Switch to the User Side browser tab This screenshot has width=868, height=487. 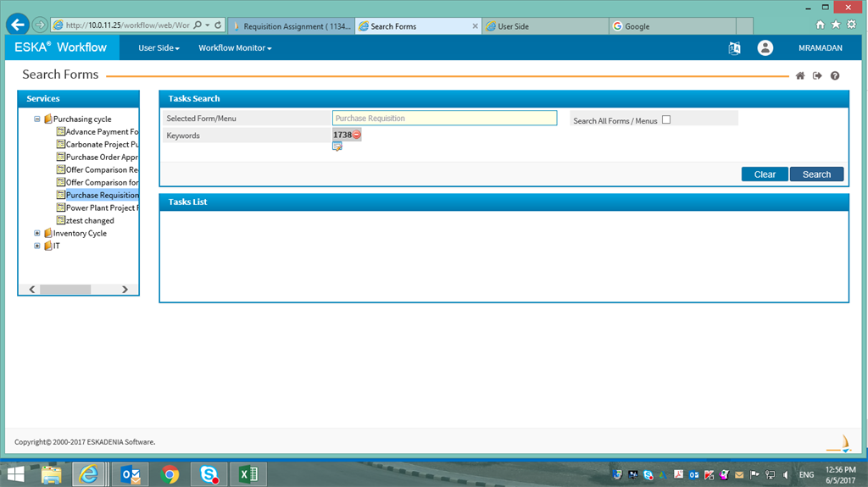(545, 26)
